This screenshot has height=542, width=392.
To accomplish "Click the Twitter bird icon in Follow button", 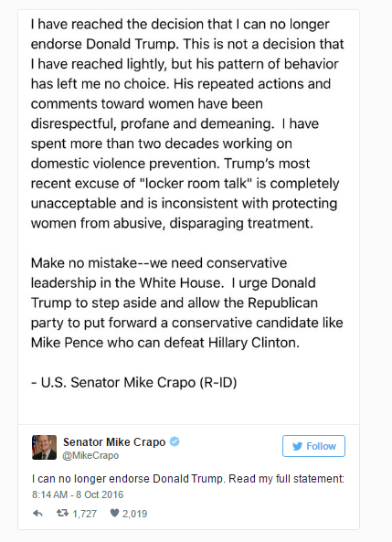I will point(297,446).
